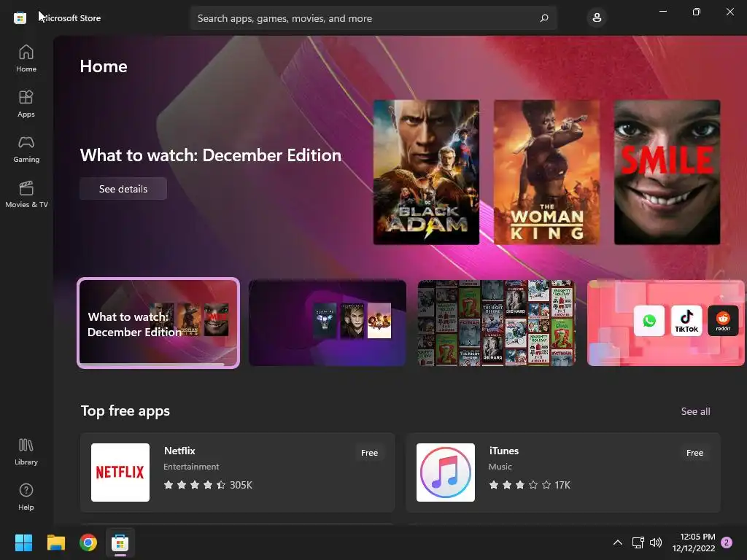Open the Apps section in sidebar

tap(26, 104)
